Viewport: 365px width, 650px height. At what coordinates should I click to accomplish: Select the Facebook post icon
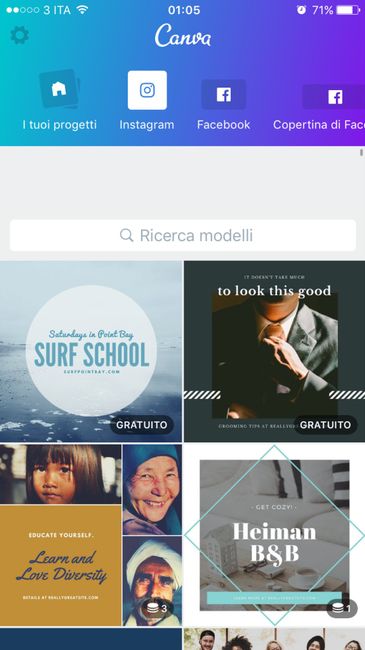coord(224,95)
